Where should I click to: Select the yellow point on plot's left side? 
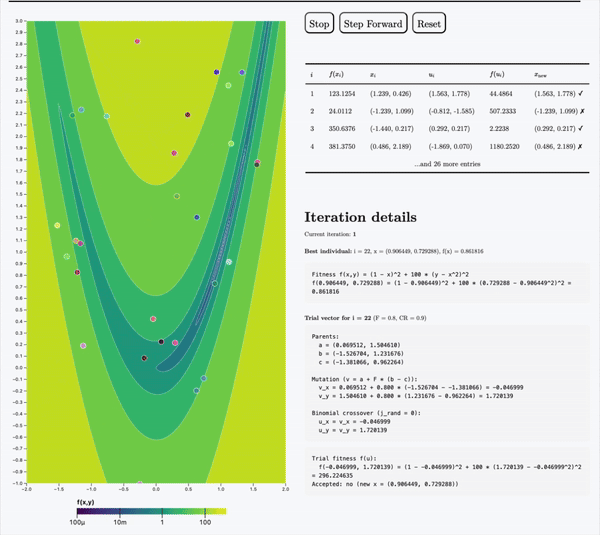coord(57,225)
